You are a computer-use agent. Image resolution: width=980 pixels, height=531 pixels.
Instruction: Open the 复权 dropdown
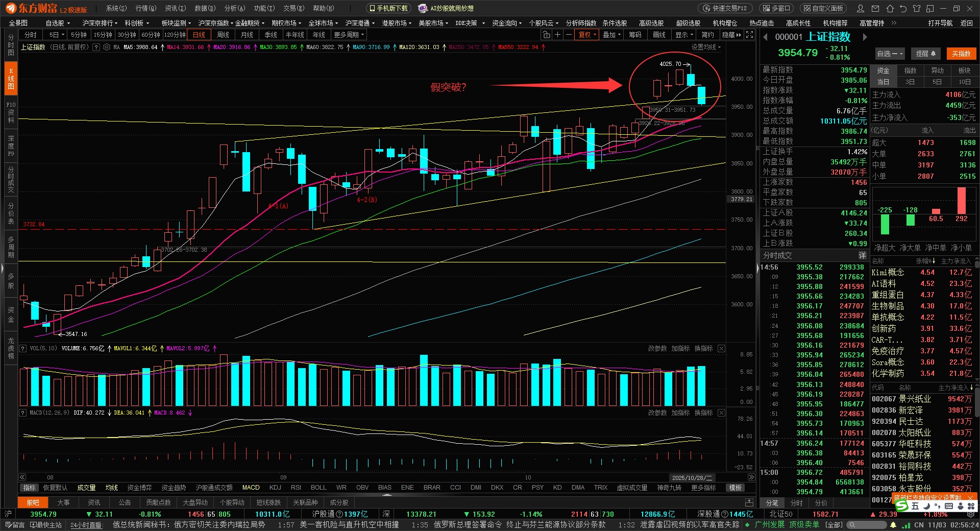click(x=587, y=35)
